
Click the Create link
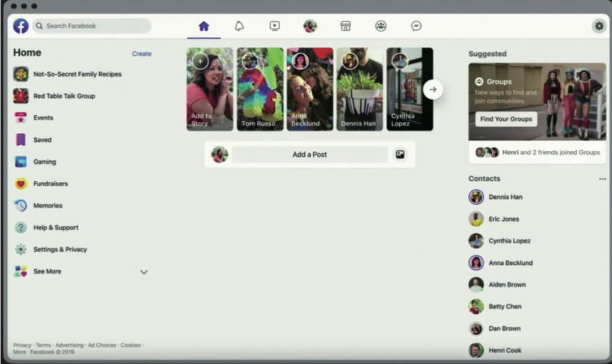coord(142,54)
